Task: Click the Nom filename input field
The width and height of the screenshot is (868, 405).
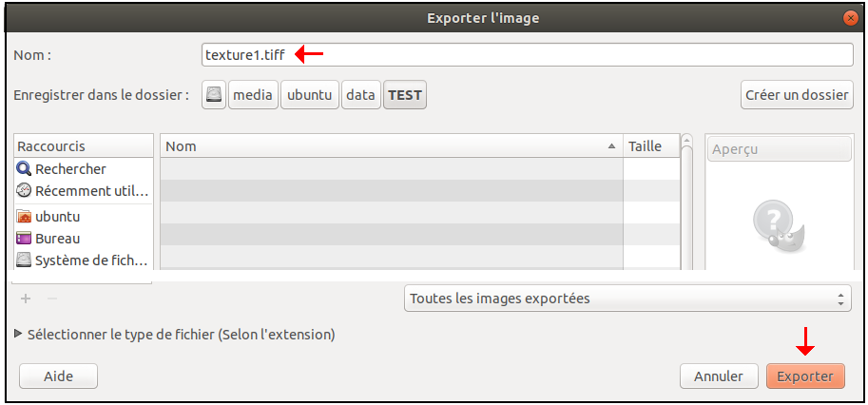Action: pos(527,55)
